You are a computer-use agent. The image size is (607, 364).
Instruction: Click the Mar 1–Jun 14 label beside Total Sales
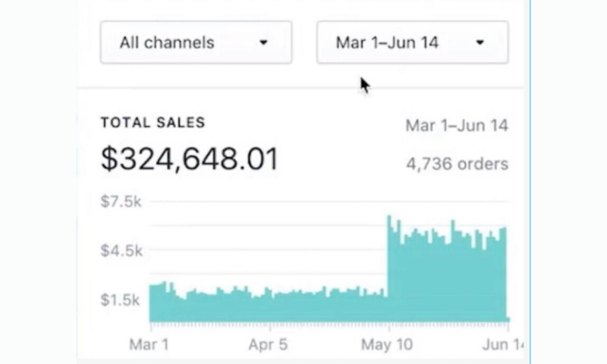(x=456, y=125)
